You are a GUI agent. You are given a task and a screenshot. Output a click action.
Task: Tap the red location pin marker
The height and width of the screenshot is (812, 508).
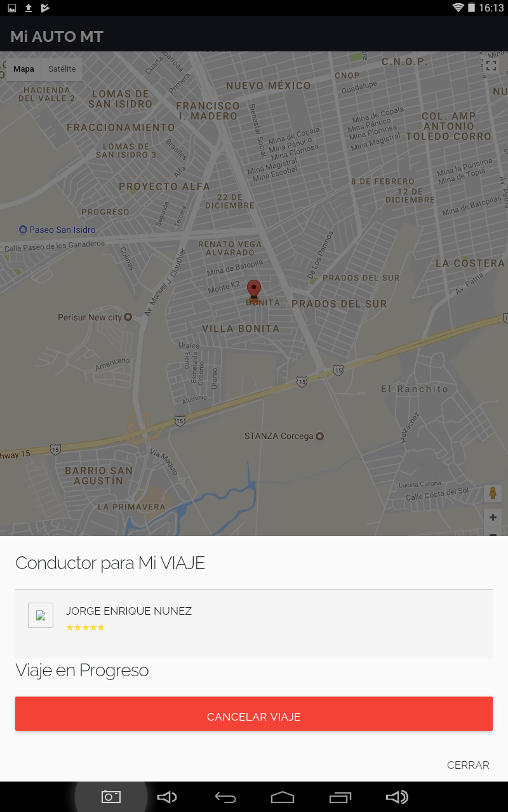254,291
